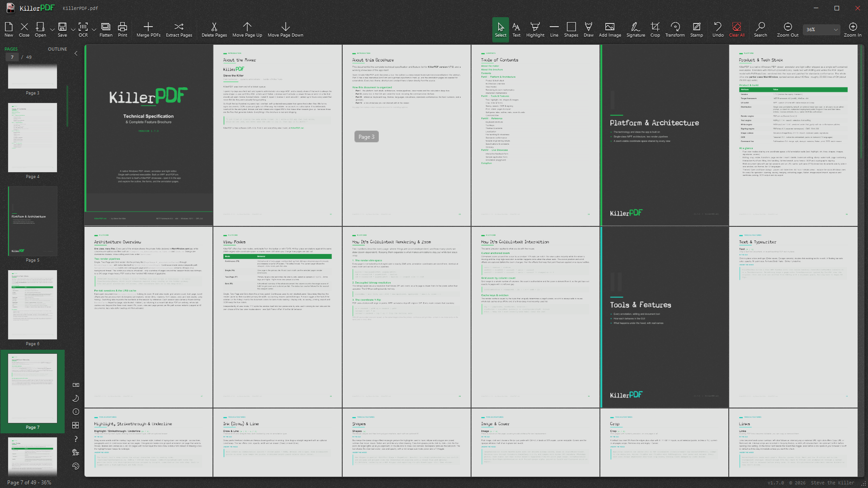Grab the window resize grip
The image size is (868, 488).
[863, 483]
